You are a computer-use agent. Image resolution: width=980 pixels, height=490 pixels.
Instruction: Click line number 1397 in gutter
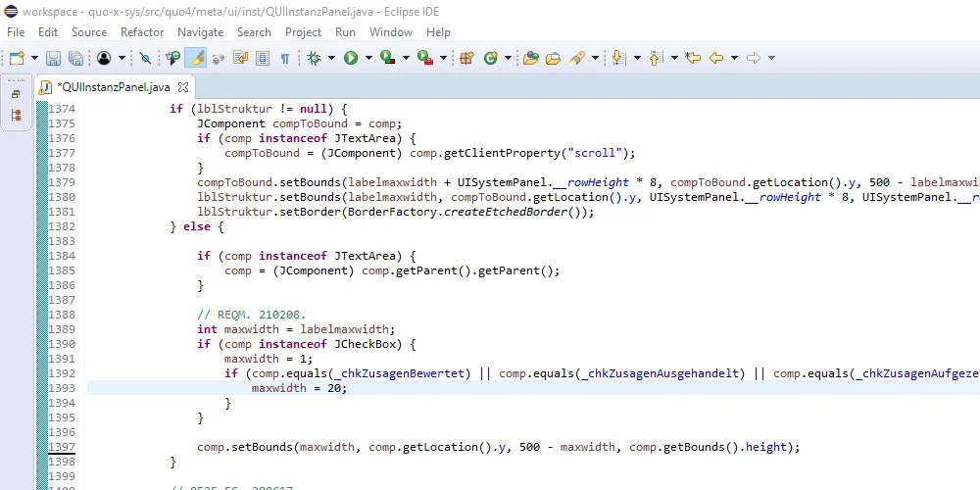point(61,447)
